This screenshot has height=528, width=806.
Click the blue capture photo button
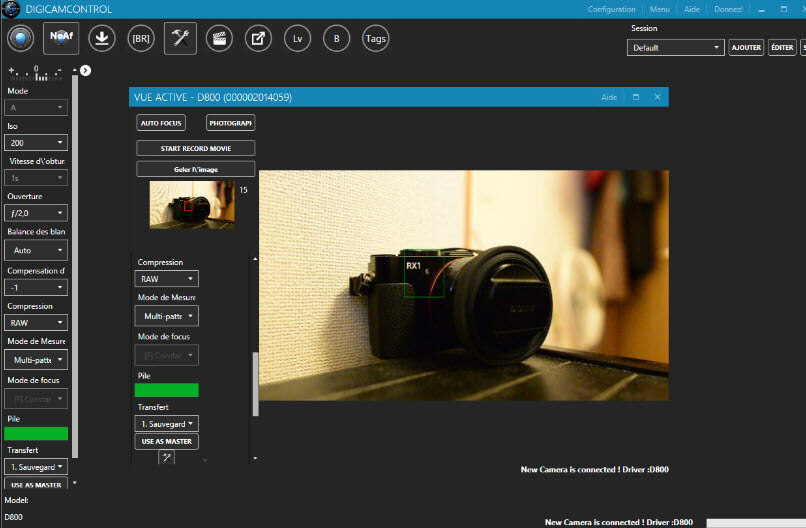coord(21,38)
